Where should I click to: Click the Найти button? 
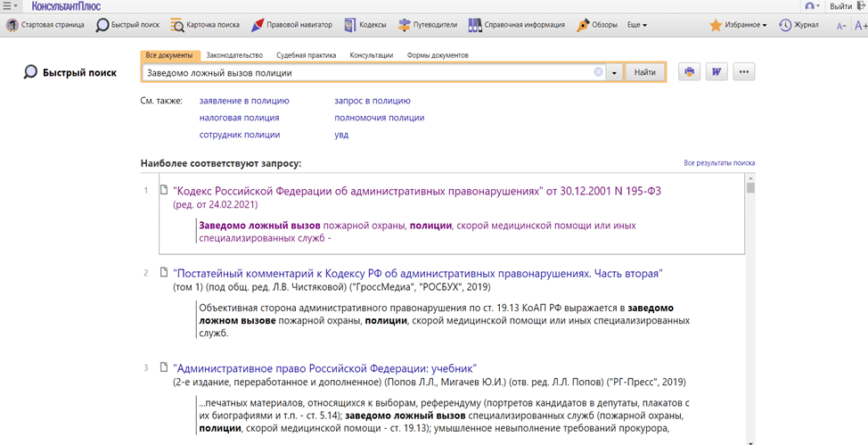[x=645, y=72]
